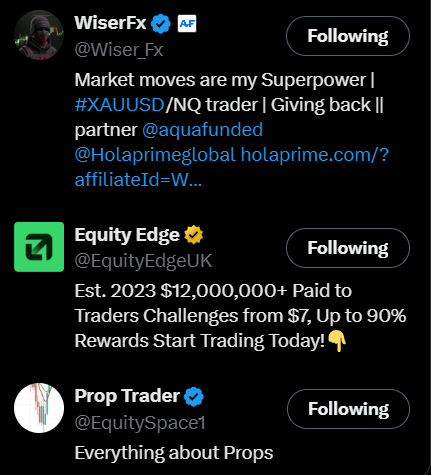Open the #XAUUSD hashtag link
This screenshot has height=475, width=431.
tap(120, 105)
